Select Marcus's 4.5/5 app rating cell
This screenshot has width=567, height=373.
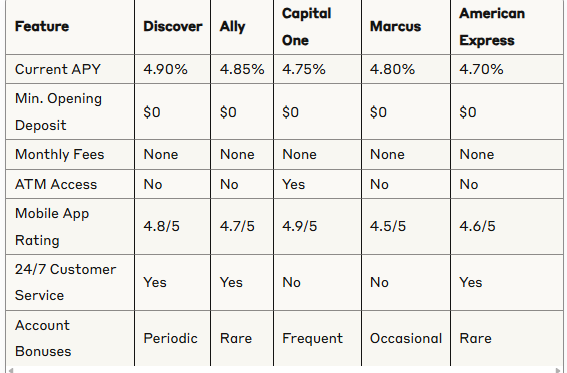pyautogui.click(x=406, y=227)
